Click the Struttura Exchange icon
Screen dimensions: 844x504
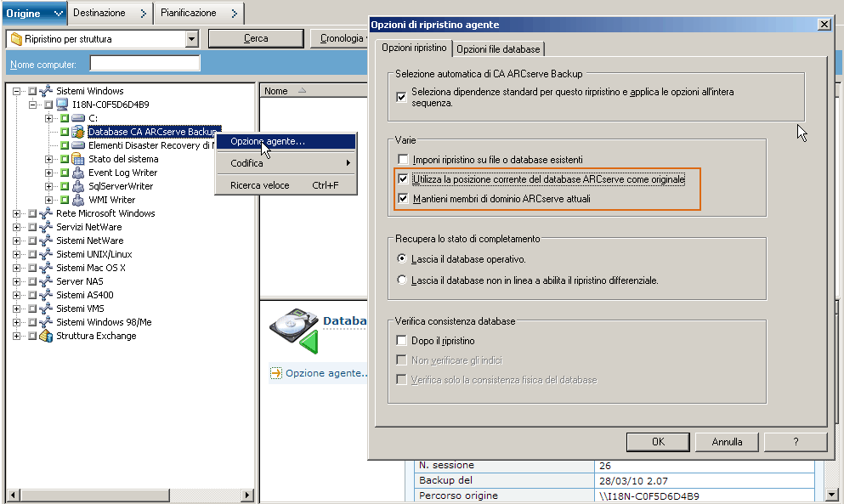point(46,336)
